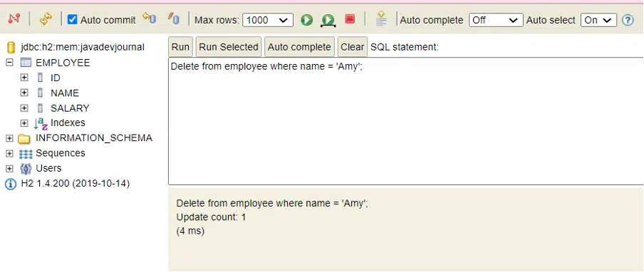Screen dimensions: 644x272
Task: Click the Run Selected toolbar icon
Action: pos(328,20)
